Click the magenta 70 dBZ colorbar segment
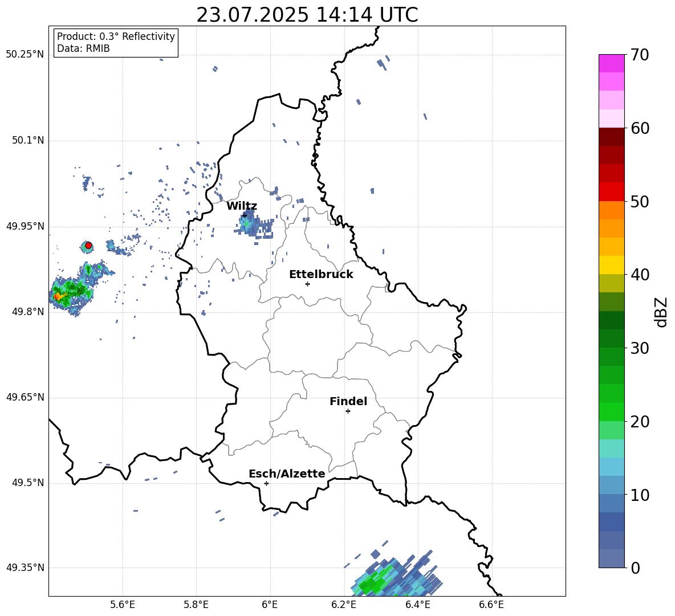This screenshot has height=616, width=675. [x=611, y=63]
